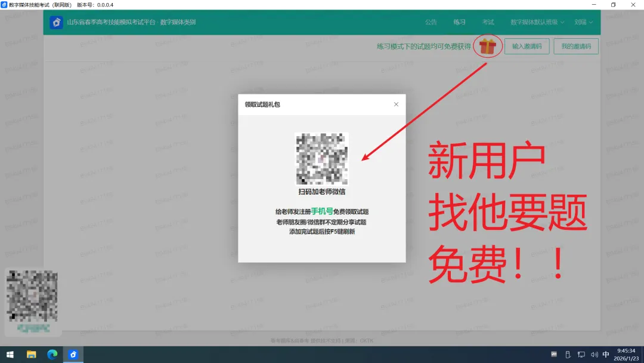
Task: Click the network icon in system tray
Action: pos(581,355)
